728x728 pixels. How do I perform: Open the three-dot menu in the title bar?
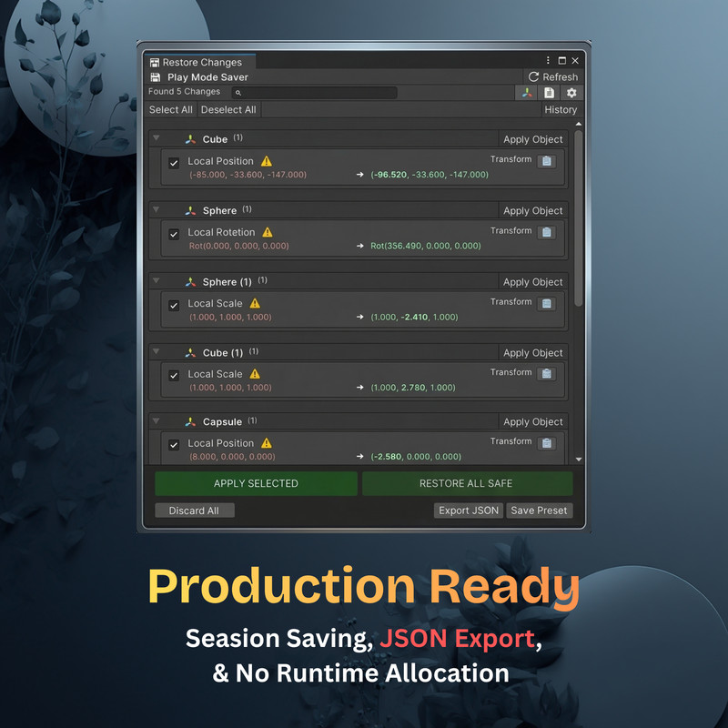(548, 58)
